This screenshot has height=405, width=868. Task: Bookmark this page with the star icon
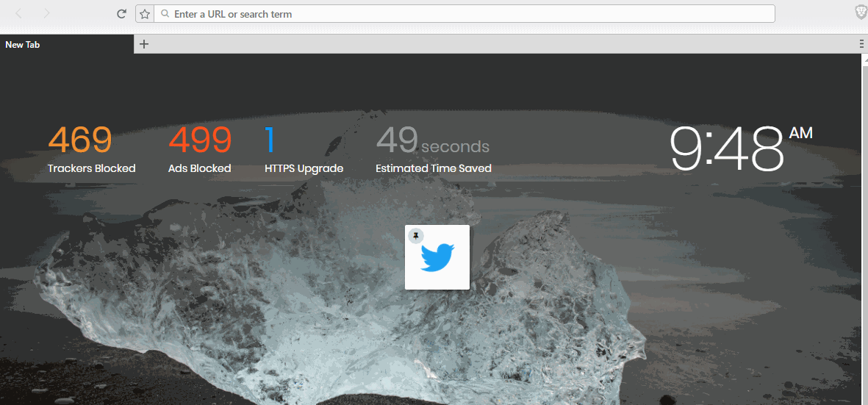click(145, 14)
